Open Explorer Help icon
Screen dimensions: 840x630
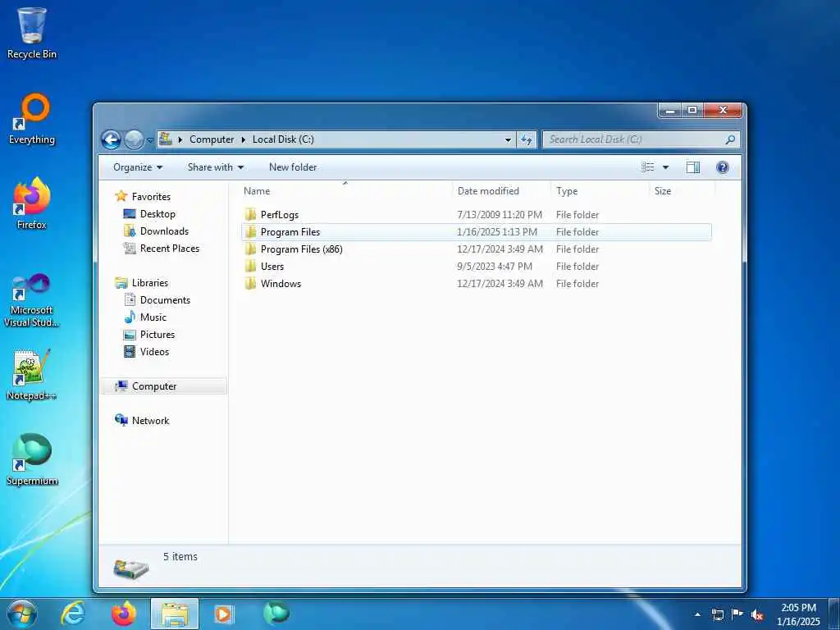pos(722,167)
